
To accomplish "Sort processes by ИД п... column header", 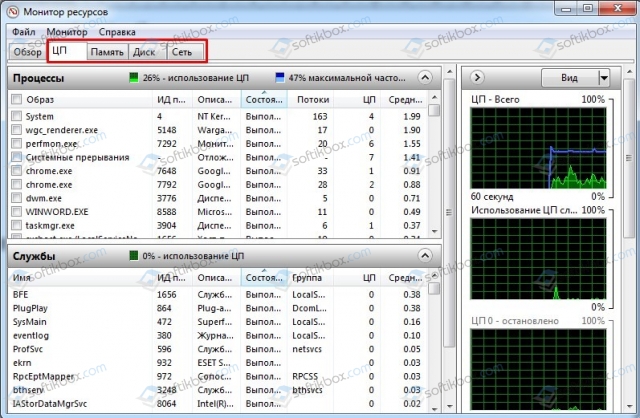I will click(x=171, y=100).
